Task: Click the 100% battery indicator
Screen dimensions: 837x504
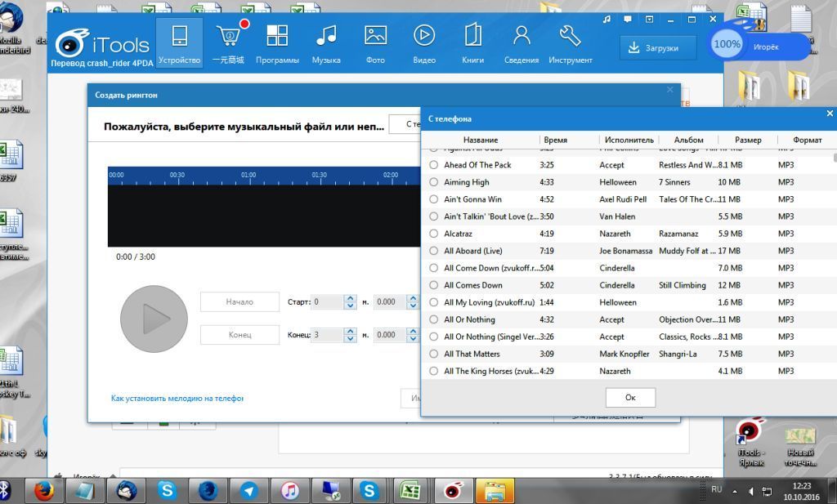Action: pyautogui.click(x=727, y=44)
